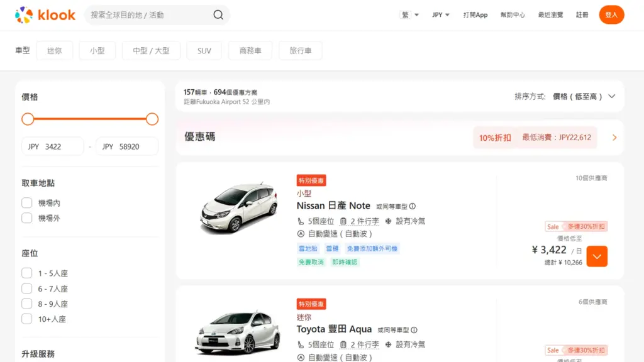The width and height of the screenshot is (644, 362).
Task: Click the orange price range track
Action: (x=90, y=119)
